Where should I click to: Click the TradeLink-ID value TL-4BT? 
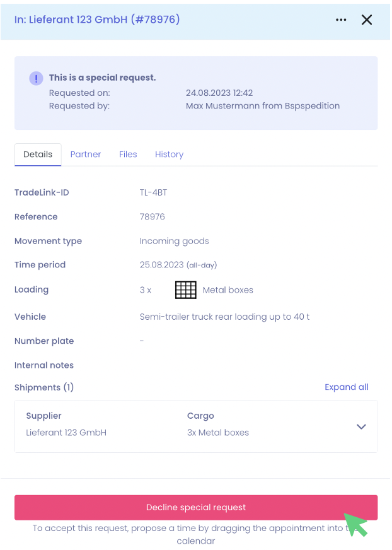click(x=153, y=192)
